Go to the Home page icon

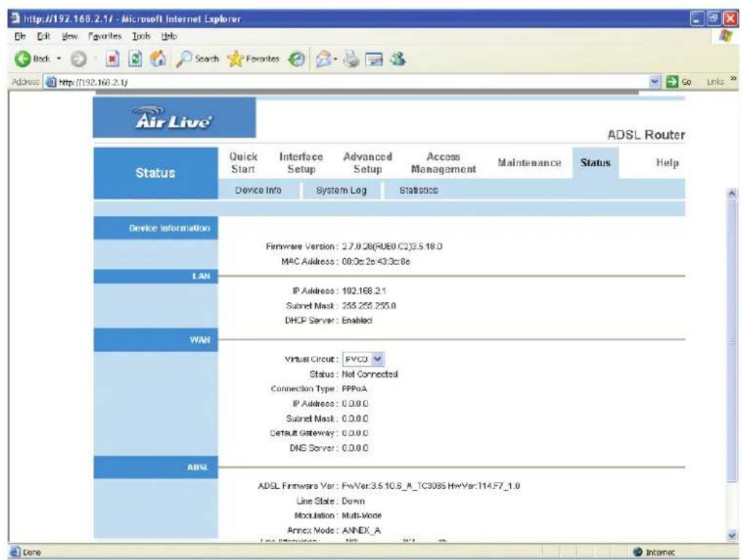[x=157, y=59]
